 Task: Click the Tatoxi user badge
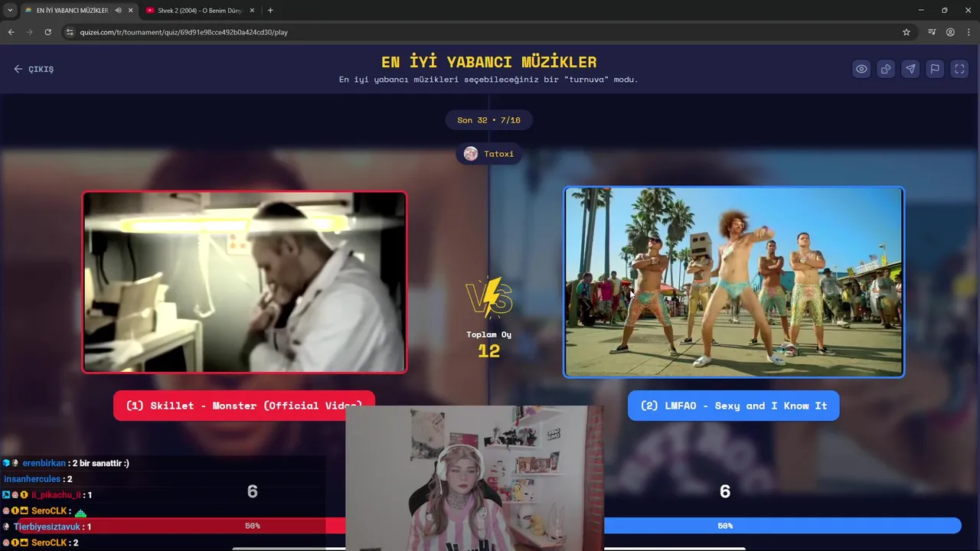pos(488,154)
